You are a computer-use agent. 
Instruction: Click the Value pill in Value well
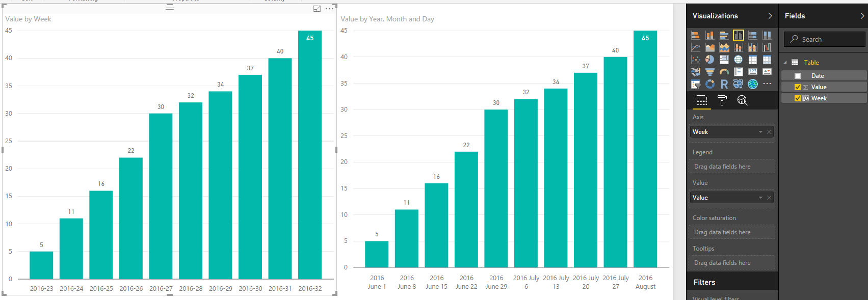(732, 198)
